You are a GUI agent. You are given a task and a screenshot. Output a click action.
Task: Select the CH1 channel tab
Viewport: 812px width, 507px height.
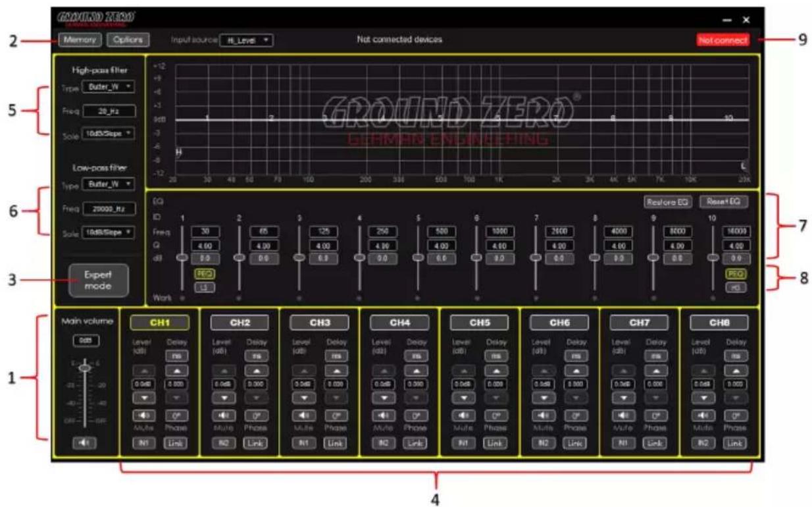coord(159,323)
